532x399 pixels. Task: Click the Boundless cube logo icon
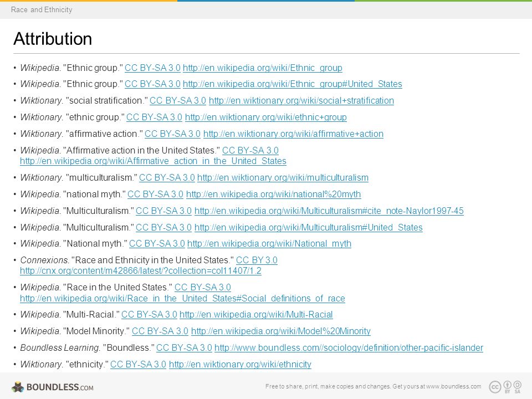point(18,387)
